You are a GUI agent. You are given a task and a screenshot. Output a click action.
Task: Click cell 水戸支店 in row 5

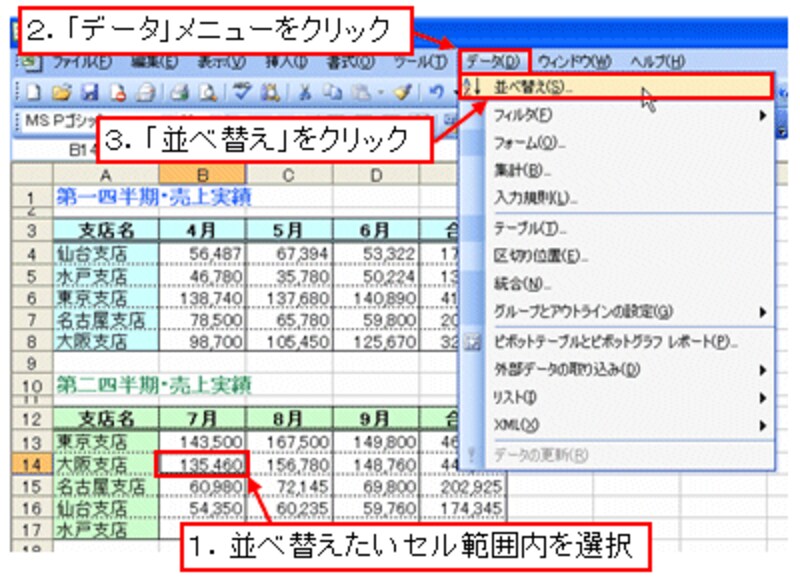click(x=106, y=276)
